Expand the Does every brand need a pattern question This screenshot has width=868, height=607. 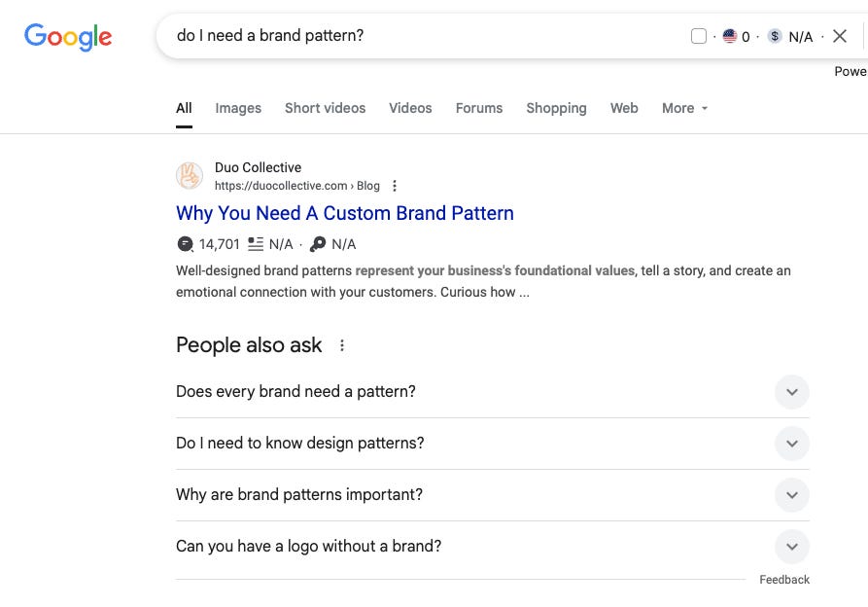pyautogui.click(x=792, y=392)
